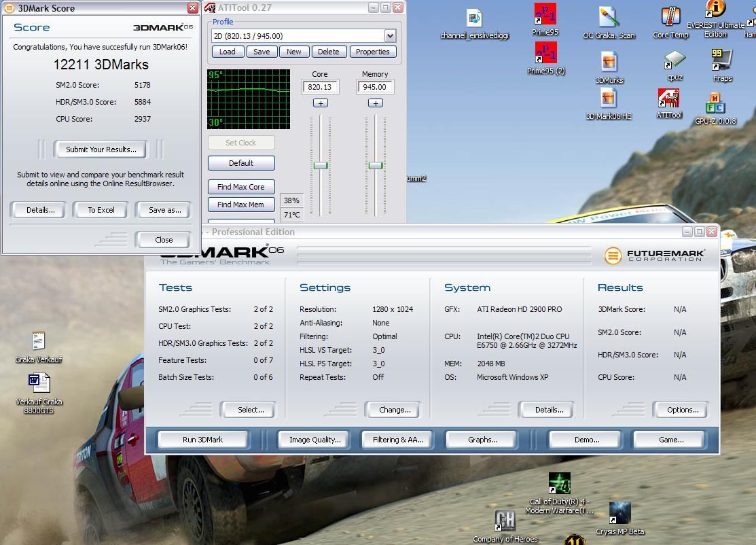Delete the current ATITool profile
The width and height of the screenshot is (756, 545).
pyautogui.click(x=328, y=52)
